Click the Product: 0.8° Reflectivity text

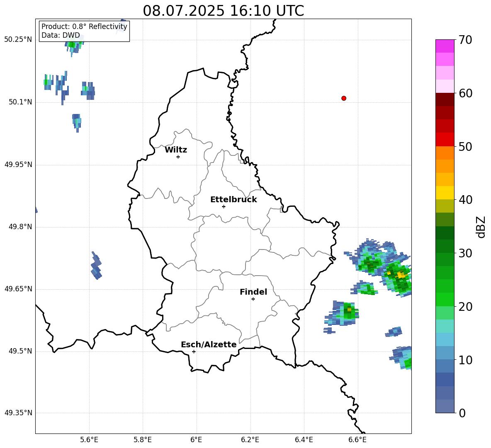coord(84,27)
